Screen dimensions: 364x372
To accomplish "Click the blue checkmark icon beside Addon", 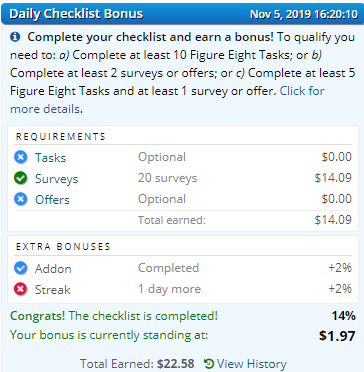I will click(20, 268).
